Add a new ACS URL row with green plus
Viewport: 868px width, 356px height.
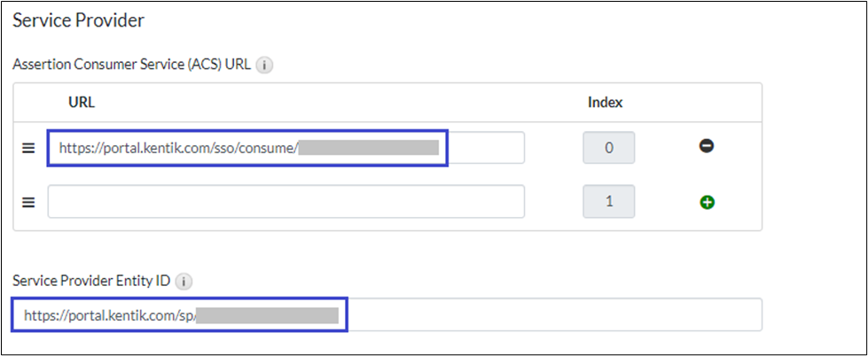[x=707, y=202]
